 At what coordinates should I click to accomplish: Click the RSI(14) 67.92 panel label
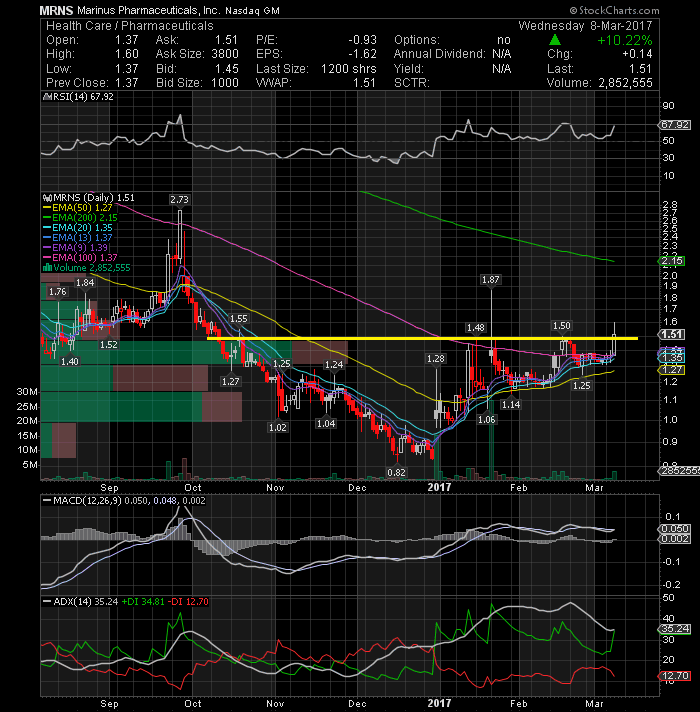pyautogui.click(x=83, y=97)
